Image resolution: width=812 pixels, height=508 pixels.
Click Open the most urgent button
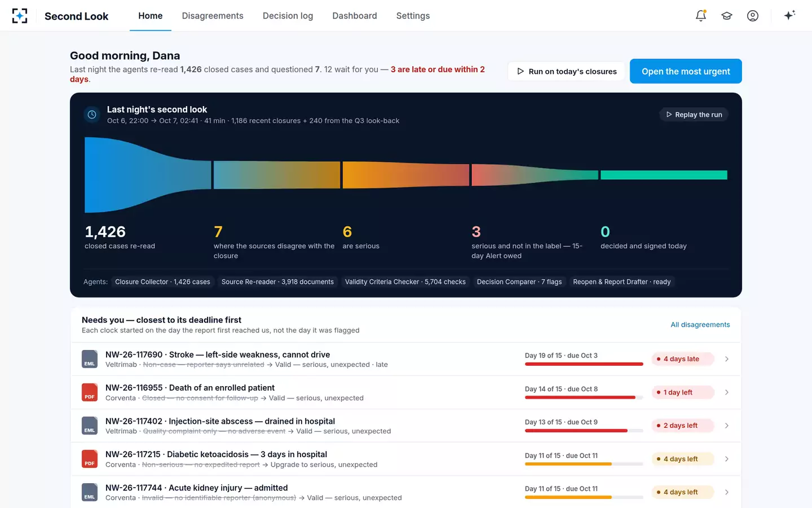point(686,71)
